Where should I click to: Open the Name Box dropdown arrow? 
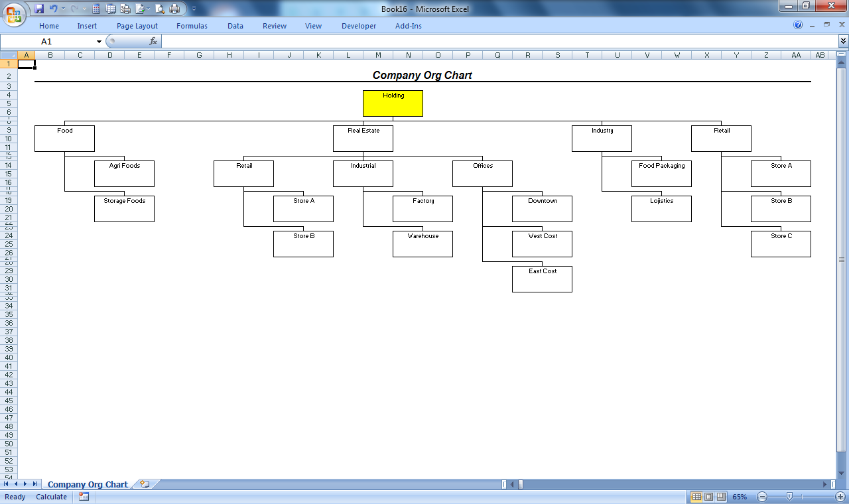pos(99,41)
